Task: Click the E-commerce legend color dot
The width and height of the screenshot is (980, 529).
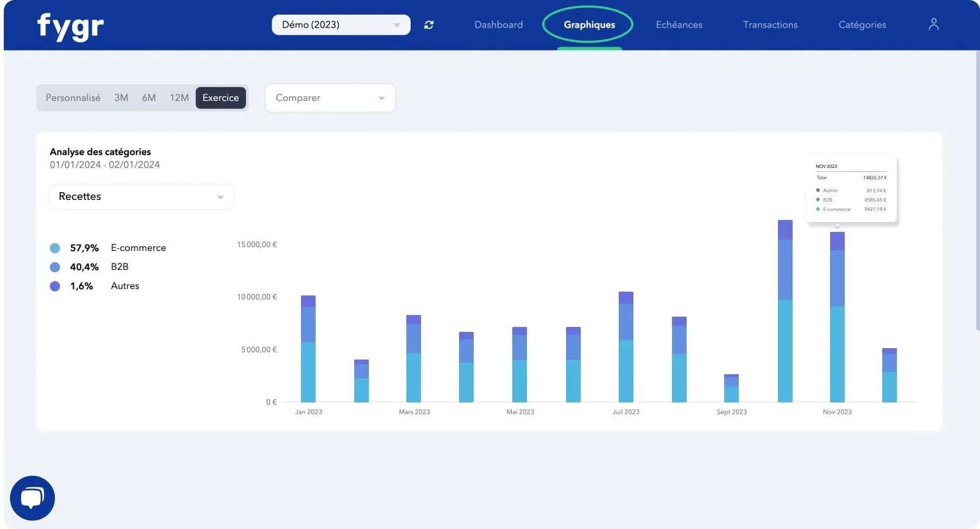Action: coord(55,248)
